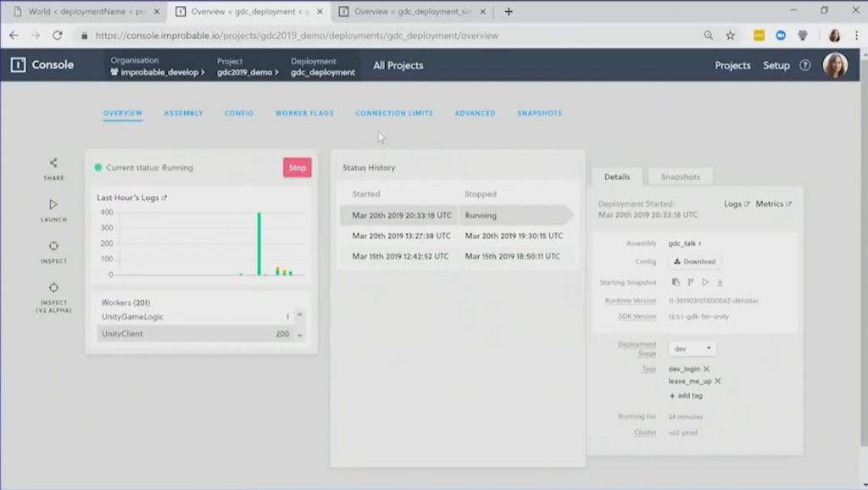Select the Overview tab
Viewport: 868px width, 490px height.
click(123, 113)
